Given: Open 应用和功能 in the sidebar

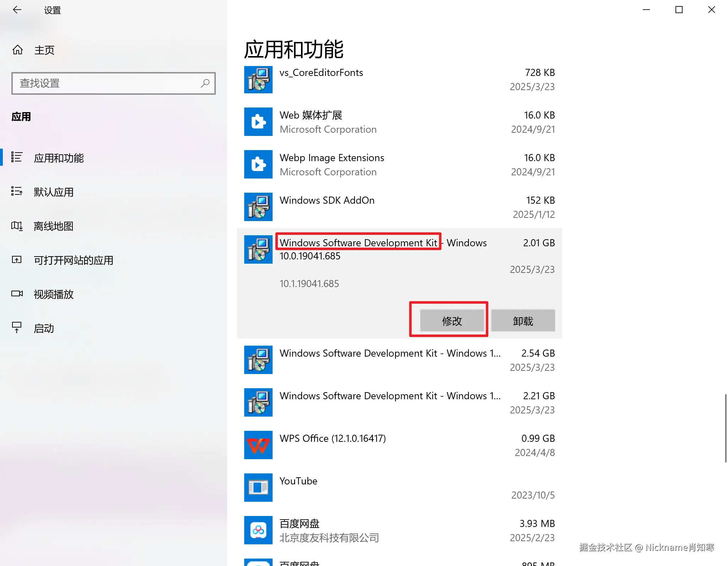Looking at the screenshot, I should [59, 158].
